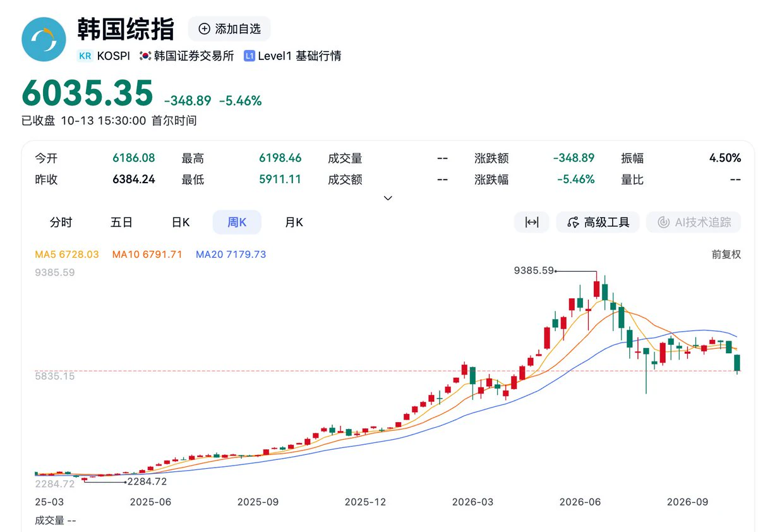Open the 前复权 adjustment dropdown
Screen dimensions: 758x532
pos(726,255)
